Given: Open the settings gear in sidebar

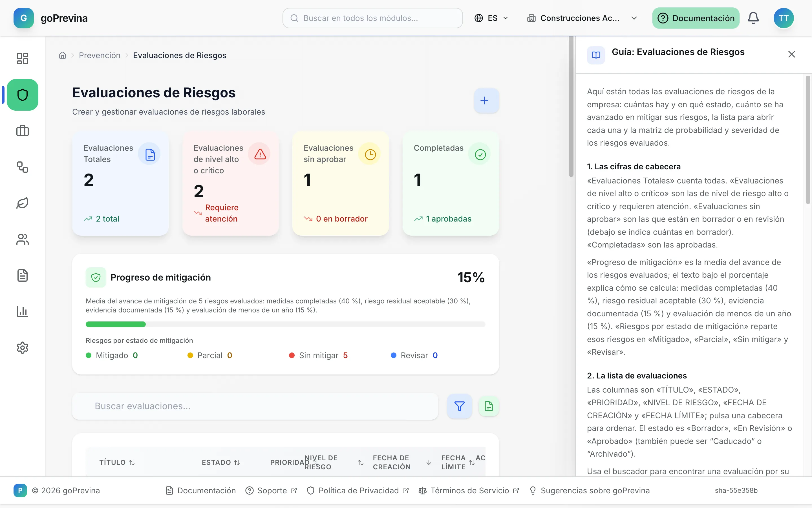Looking at the screenshot, I should [23, 348].
